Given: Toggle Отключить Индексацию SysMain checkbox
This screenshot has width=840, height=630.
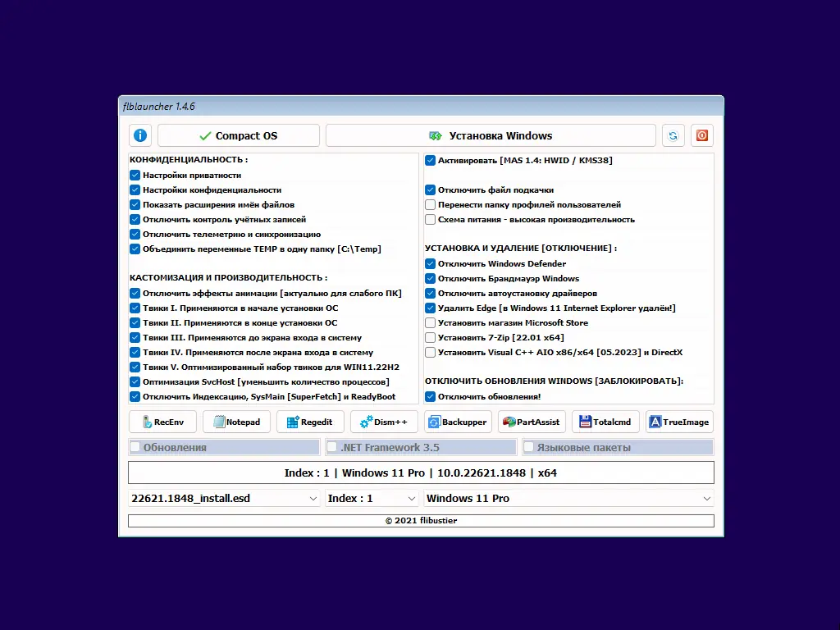Looking at the screenshot, I should [x=135, y=397].
